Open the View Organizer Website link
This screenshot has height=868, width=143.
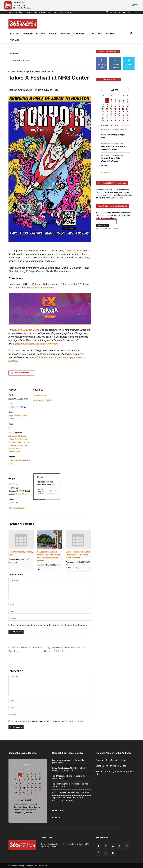click(x=42, y=400)
